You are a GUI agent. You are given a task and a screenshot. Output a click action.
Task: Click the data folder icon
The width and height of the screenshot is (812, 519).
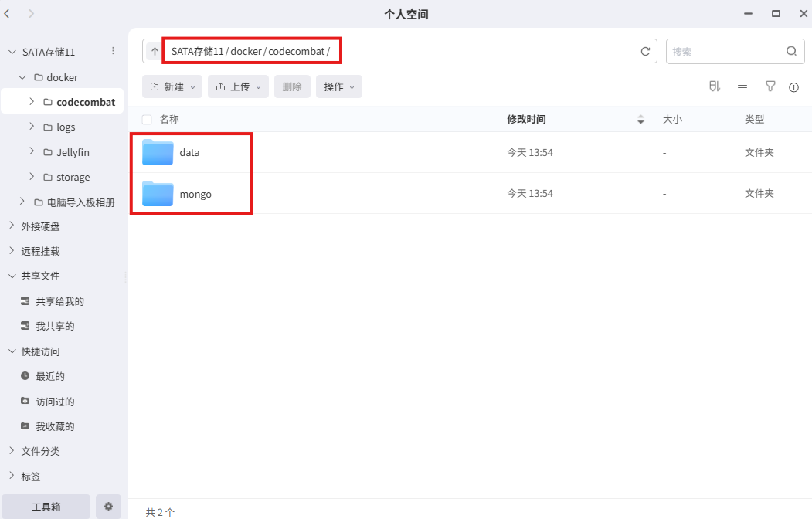point(158,152)
